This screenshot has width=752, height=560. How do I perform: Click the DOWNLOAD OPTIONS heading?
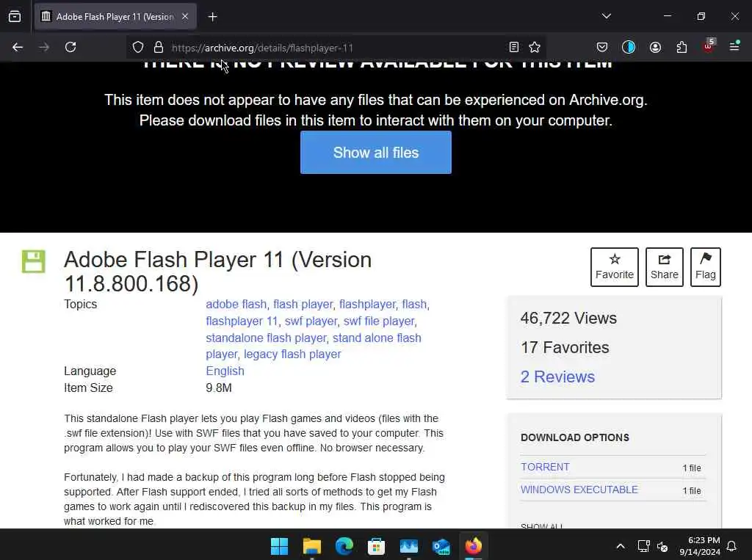[575, 437]
